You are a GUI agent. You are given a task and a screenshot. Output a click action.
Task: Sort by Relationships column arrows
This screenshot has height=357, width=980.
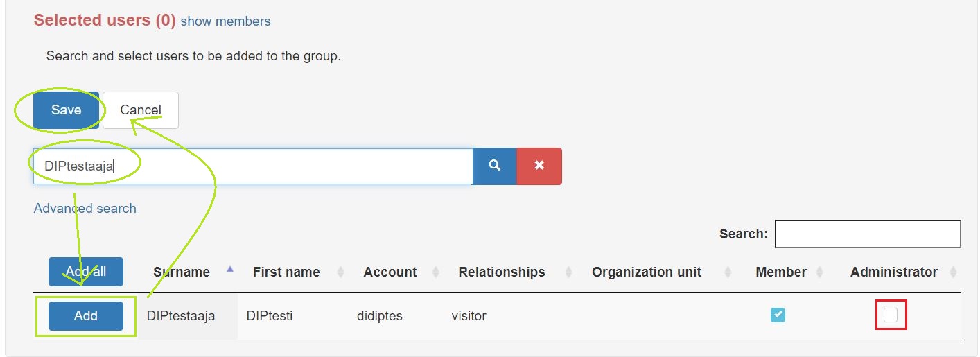pyautogui.click(x=568, y=272)
